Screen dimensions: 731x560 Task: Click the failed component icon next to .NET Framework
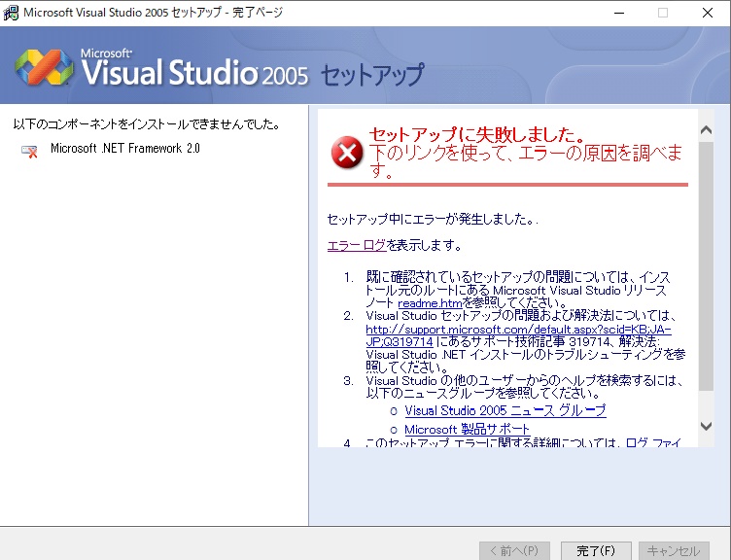coord(29,151)
